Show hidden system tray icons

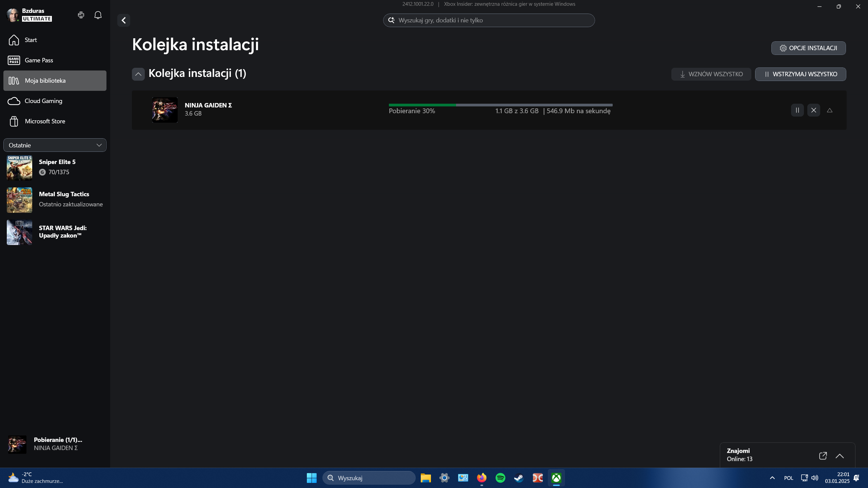(772, 478)
